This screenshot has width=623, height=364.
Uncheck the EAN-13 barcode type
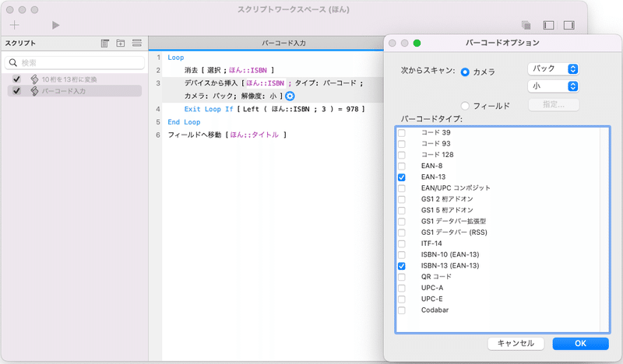[x=402, y=177]
